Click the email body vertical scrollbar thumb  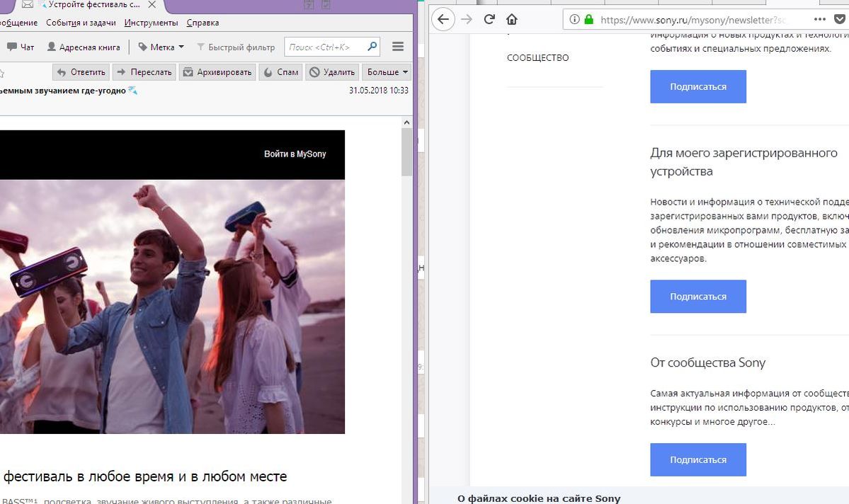click(x=406, y=152)
